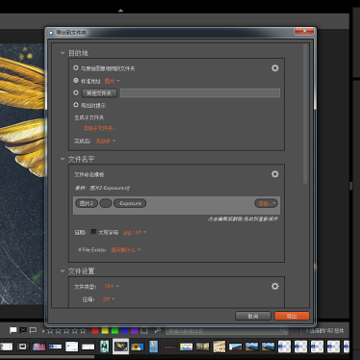Open the If File Exists dropdown
The width and height of the screenshot is (360, 360).
[126, 250]
